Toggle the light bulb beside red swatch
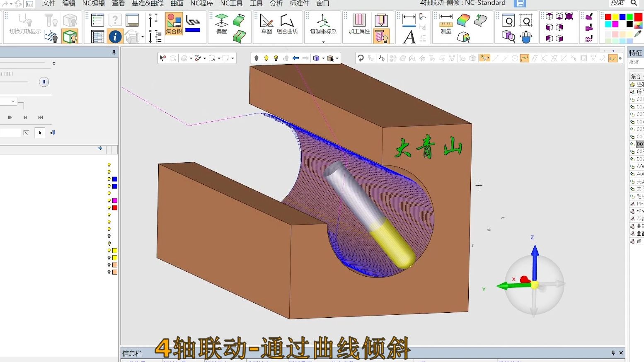The image size is (644, 362). (109, 208)
